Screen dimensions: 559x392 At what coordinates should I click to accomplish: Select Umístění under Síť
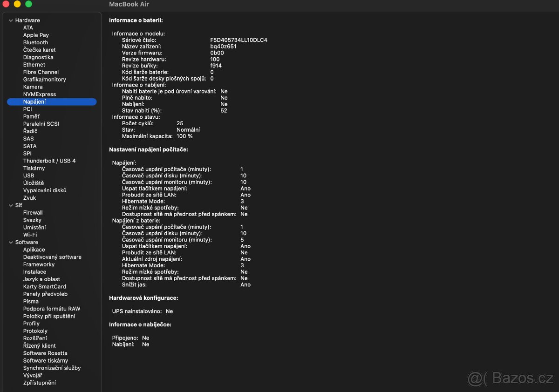[x=34, y=228]
